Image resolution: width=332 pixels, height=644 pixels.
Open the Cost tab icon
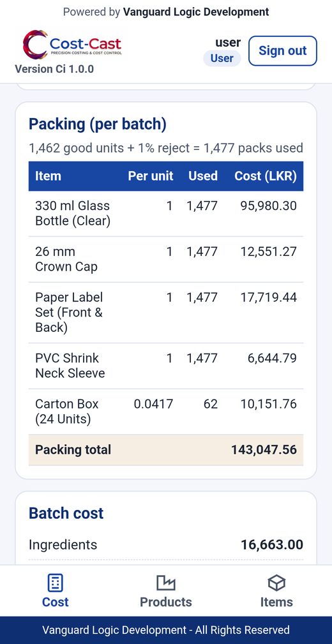pyautogui.click(x=55, y=583)
